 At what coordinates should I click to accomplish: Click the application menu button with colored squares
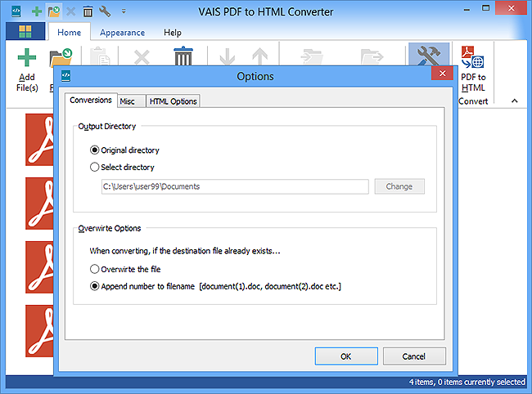point(25,32)
